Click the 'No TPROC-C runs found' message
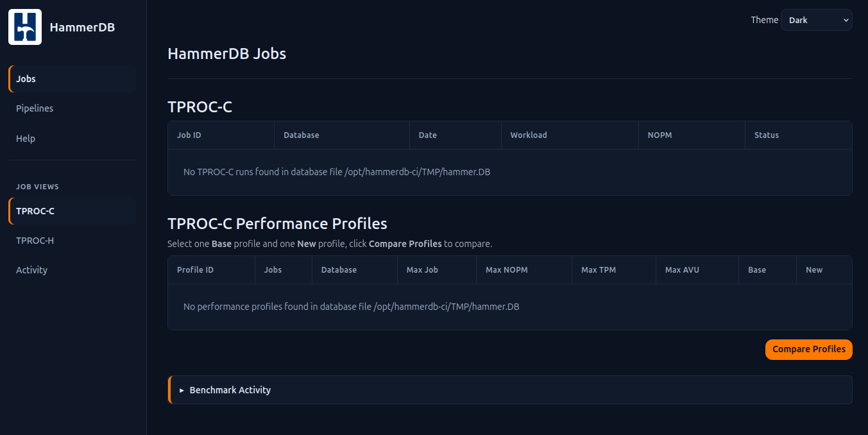 pos(337,172)
